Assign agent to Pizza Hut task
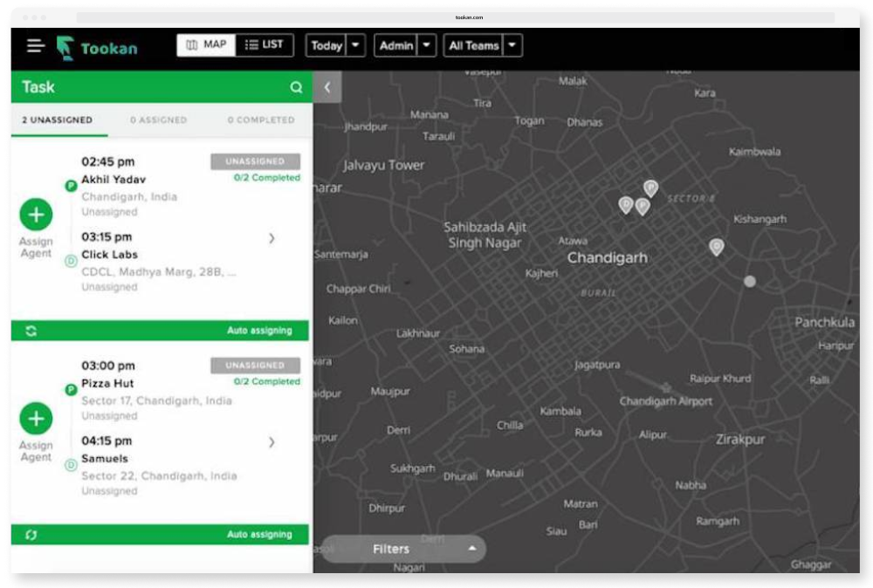The width and height of the screenshot is (873, 588). point(36,419)
